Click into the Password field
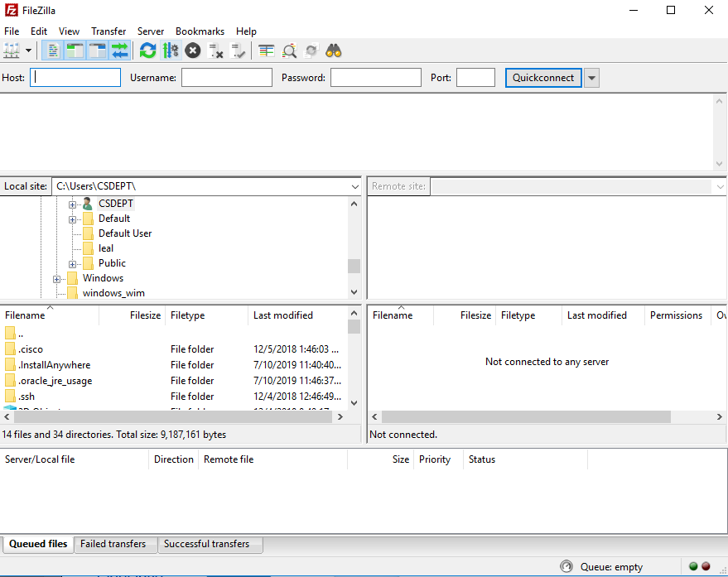This screenshot has height=577, width=728. pyautogui.click(x=376, y=78)
